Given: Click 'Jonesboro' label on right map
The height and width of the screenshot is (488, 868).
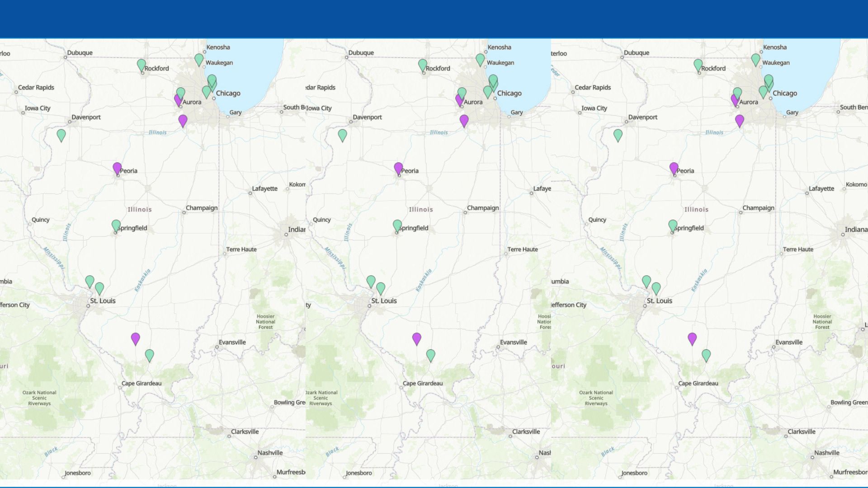Looking at the screenshot, I should [x=634, y=473].
